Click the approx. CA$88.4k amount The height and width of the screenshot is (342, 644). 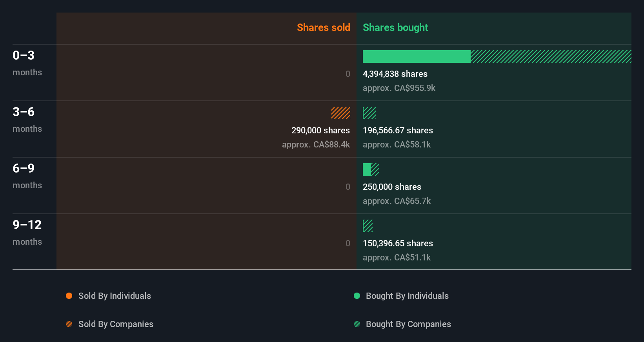[316, 144]
